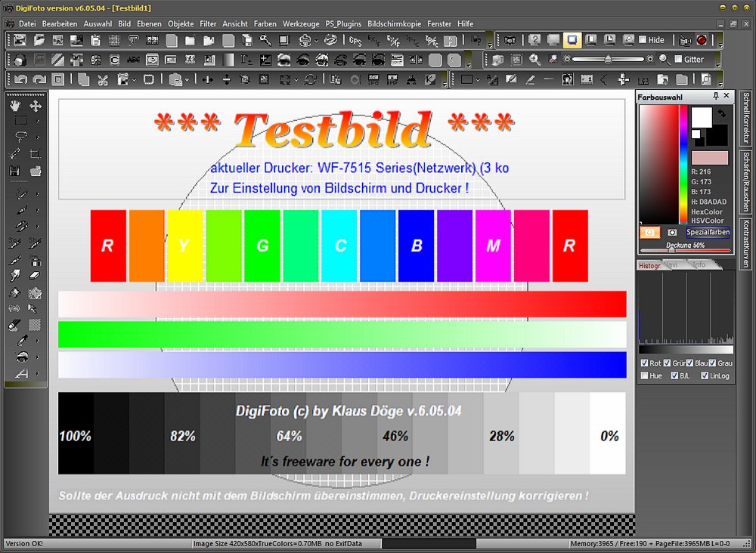Viewport: 756px width, 553px height.
Task: Click the scissors Cut icon
Action: point(102,79)
